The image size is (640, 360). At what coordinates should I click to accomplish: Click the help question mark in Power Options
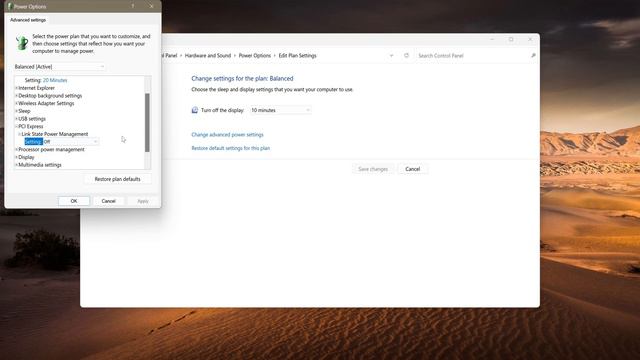point(133,6)
